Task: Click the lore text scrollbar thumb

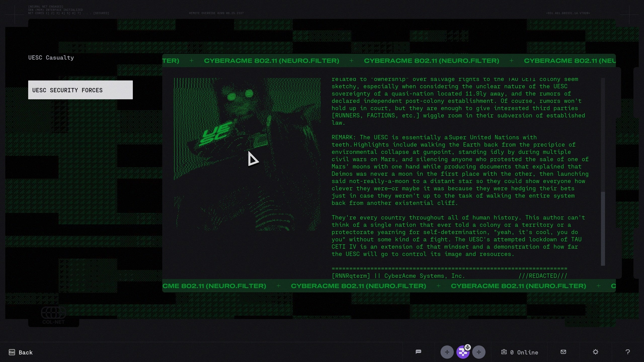Action: point(603,228)
